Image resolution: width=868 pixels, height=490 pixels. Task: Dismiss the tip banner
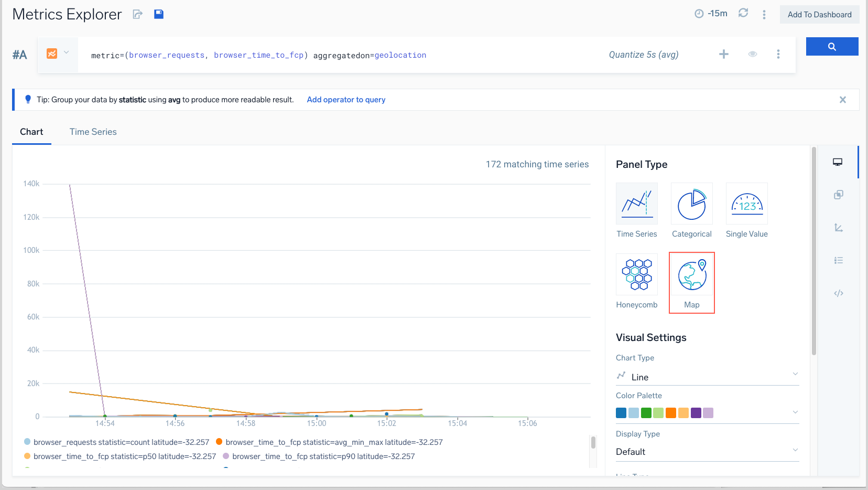[843, 100]
